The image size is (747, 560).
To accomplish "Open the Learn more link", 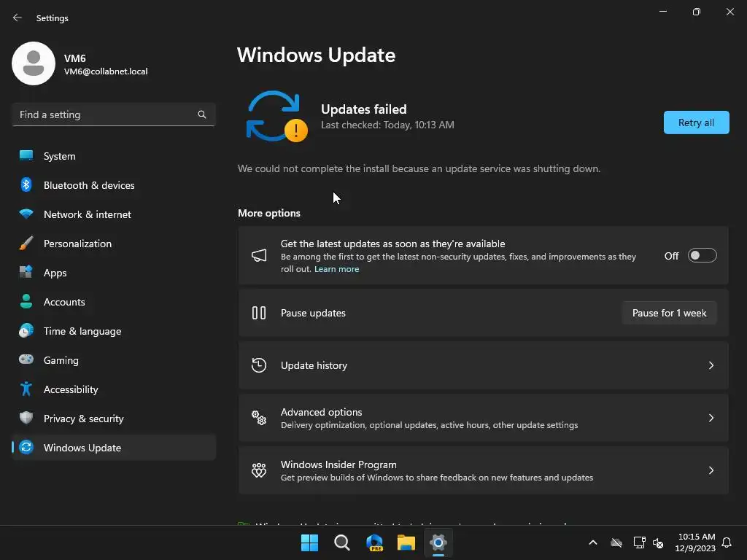I will pos(337,269).
